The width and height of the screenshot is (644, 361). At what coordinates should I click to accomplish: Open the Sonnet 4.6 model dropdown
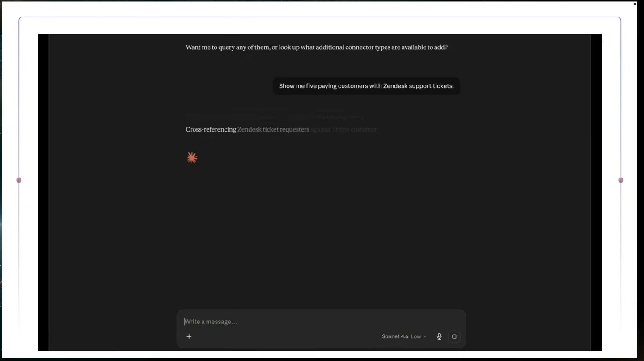[404, 336]
